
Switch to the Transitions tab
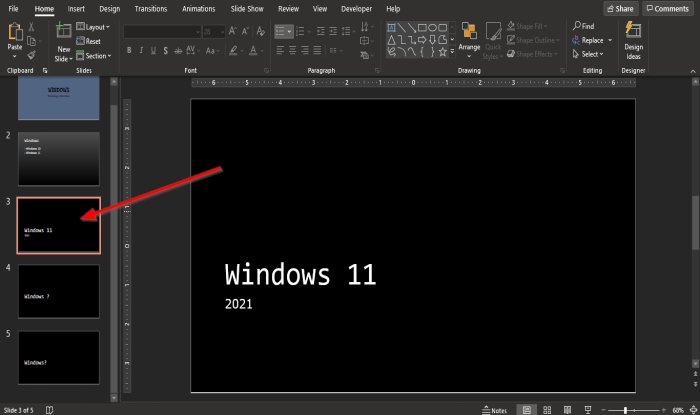click(x=150, y=8)
